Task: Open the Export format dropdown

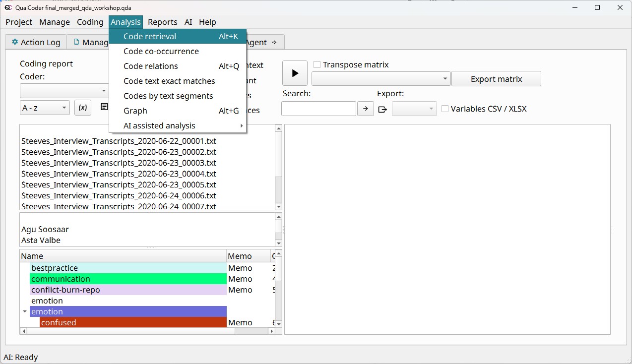Action: (x=414, y=109)
